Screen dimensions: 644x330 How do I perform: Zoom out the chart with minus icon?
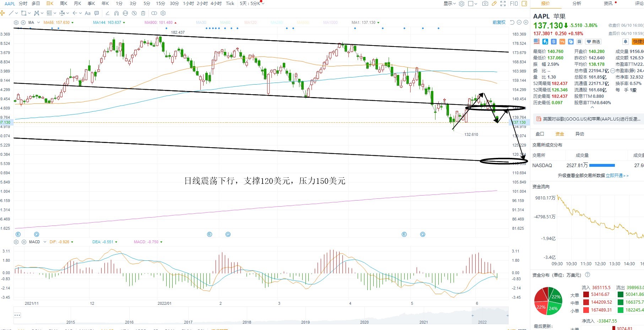coord(519,22)
